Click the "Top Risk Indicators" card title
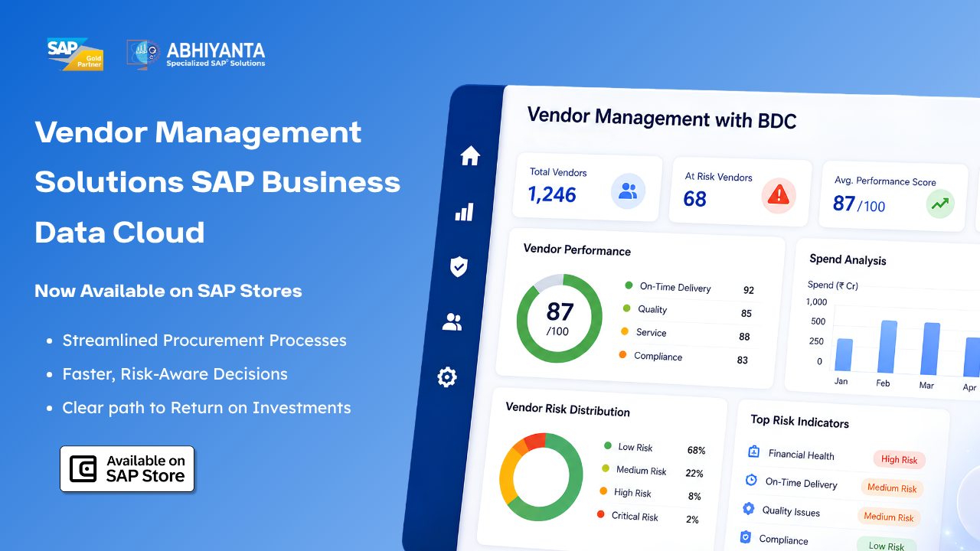This screenshot has width=980, height=551. tap(799, 421)
